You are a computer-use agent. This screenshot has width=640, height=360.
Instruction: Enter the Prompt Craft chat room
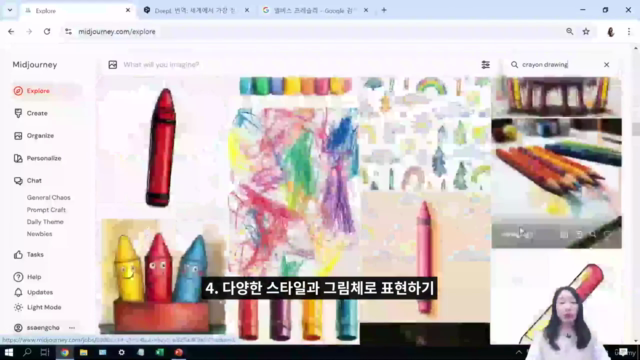pos(46,210)
